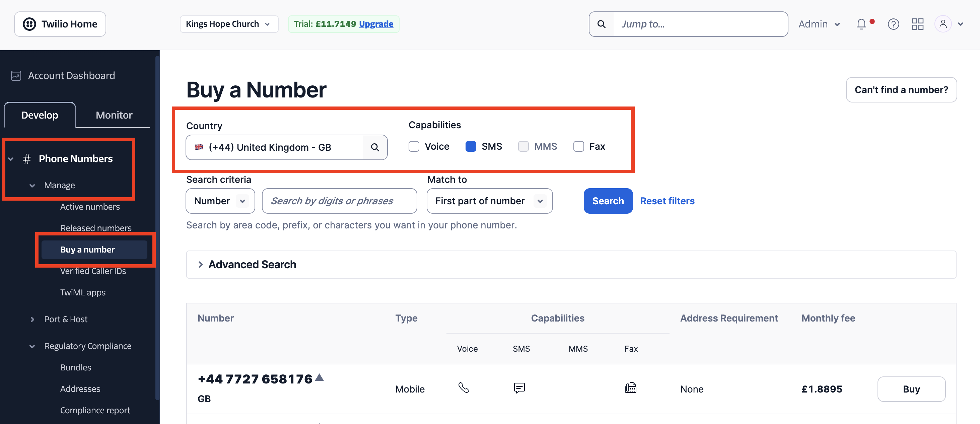Tick the Fax capability checkbox
This screenshot has width=980, height=424.
[579, 146]
